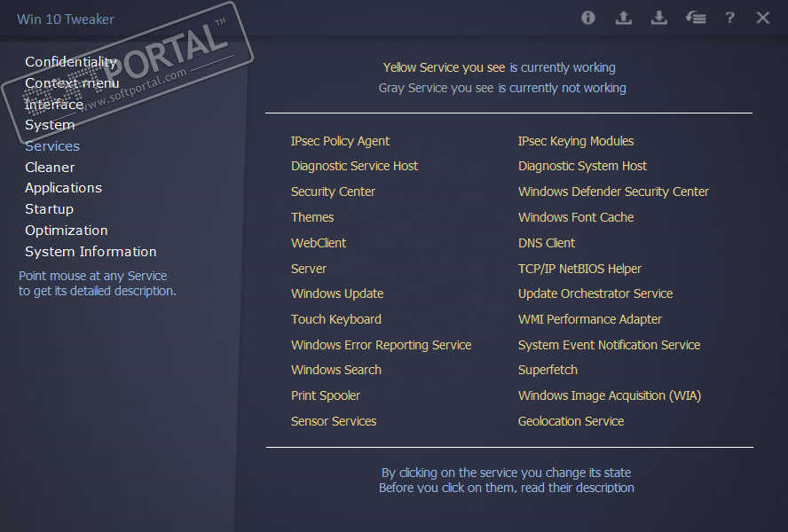Toggle the Diagnostic Service Host service
788x532 pixels.
[354, 166]
